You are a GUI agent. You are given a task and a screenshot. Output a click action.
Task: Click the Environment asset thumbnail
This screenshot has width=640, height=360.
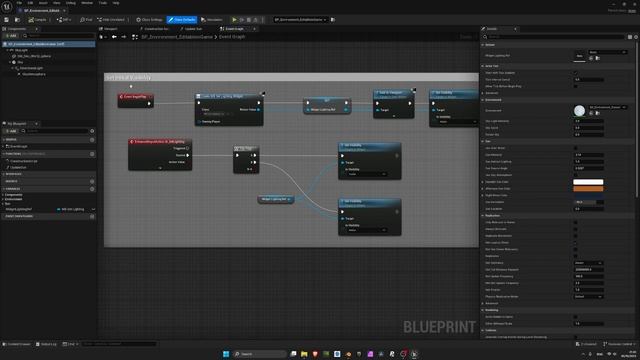pos(579,111)
